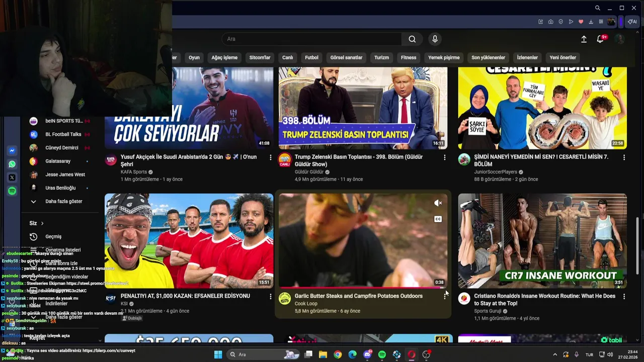Select the Canlı filter chip
The image size is (644, 362).
(x=287, y=57)
